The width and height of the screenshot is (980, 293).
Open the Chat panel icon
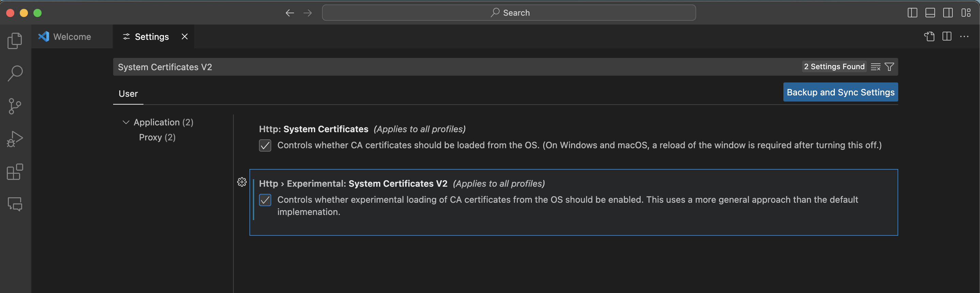(15, 204)
